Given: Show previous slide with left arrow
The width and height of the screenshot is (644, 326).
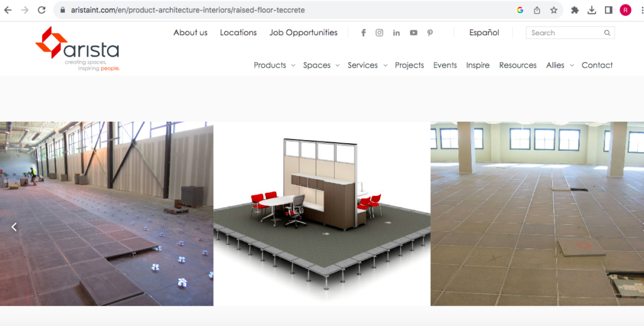Looking at the screenshot, I should point(14,227).
